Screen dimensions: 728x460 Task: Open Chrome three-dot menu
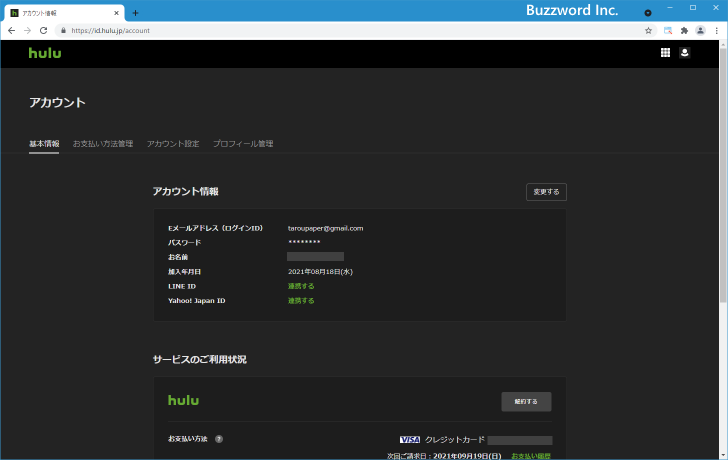(x=716, y=31)
